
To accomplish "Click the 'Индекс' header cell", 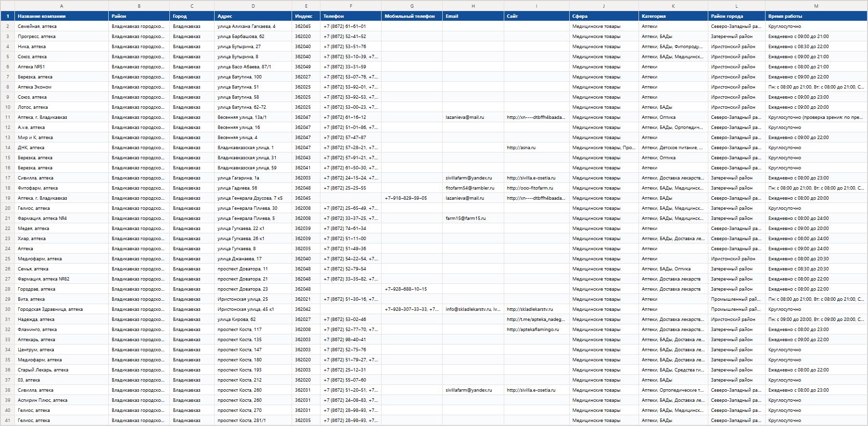I will [x=306, y=16].
